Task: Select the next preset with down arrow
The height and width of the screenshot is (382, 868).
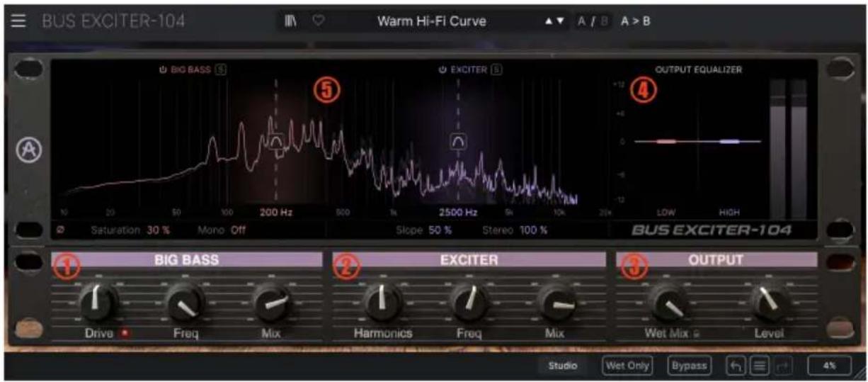Action: [561, 21]
